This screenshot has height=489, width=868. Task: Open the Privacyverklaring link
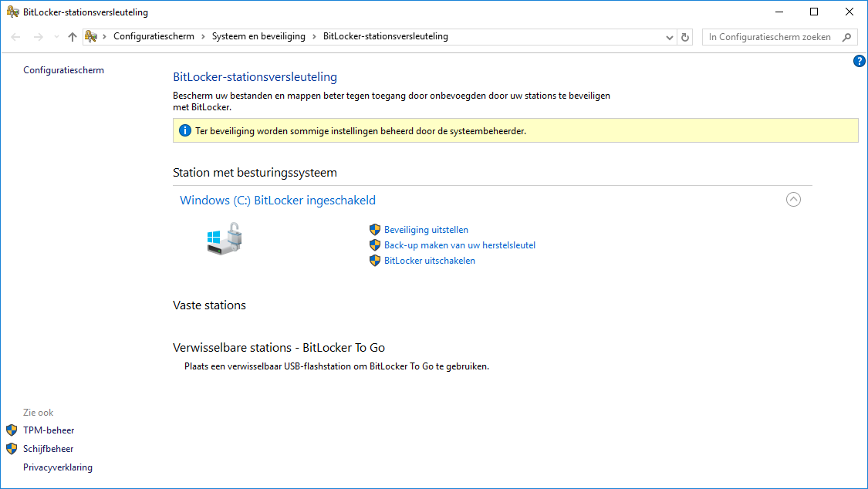point(58,467)
